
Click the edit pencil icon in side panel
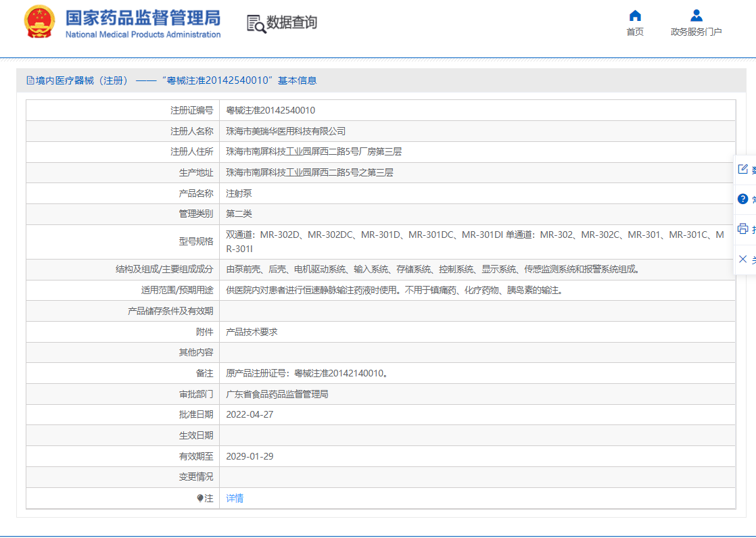coord(742,169)
